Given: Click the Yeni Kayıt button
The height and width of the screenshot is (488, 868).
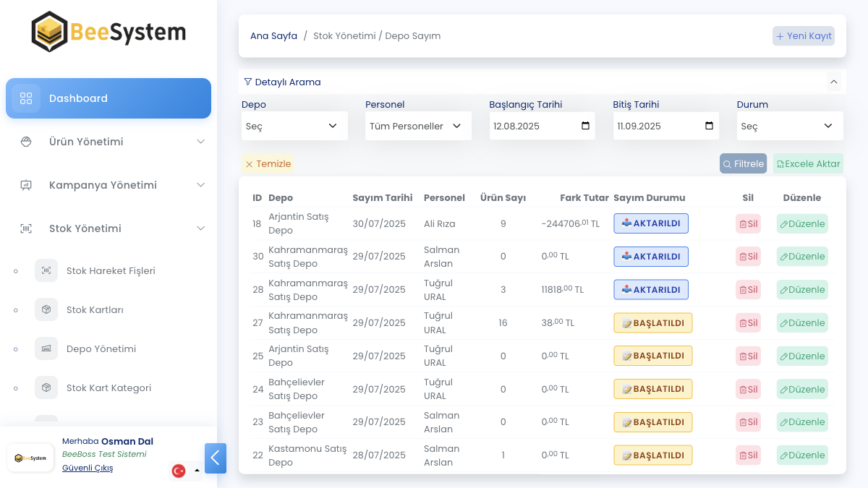Looking at the screenshot, I should coord(804,36).
